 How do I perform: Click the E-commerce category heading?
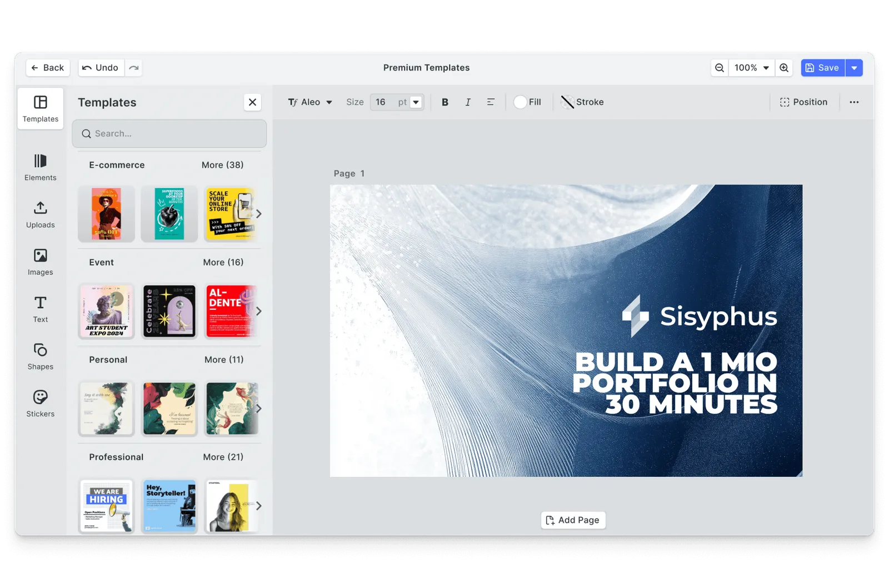[117, 165]
